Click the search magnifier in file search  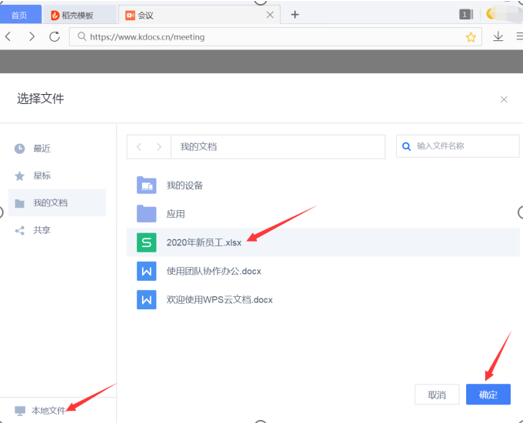pos(406,146)
